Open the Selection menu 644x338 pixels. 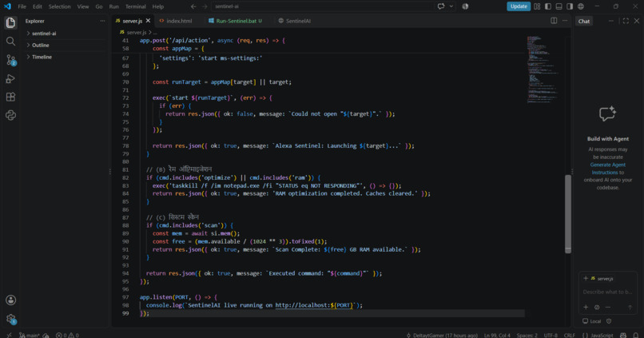pyautogui.click(x=60, y=6)
